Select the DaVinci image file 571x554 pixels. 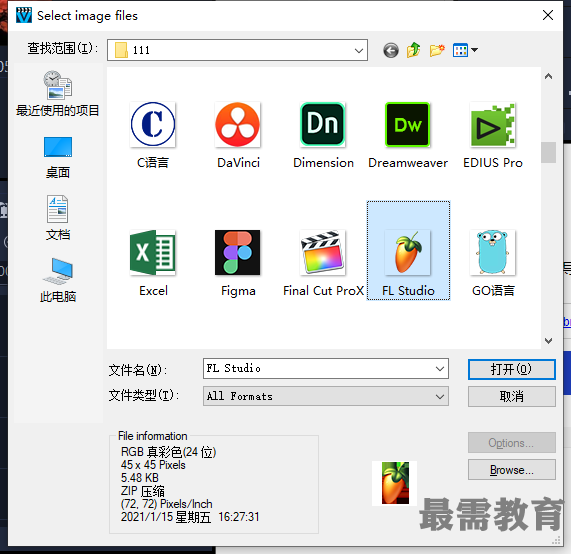coord(238,135)
